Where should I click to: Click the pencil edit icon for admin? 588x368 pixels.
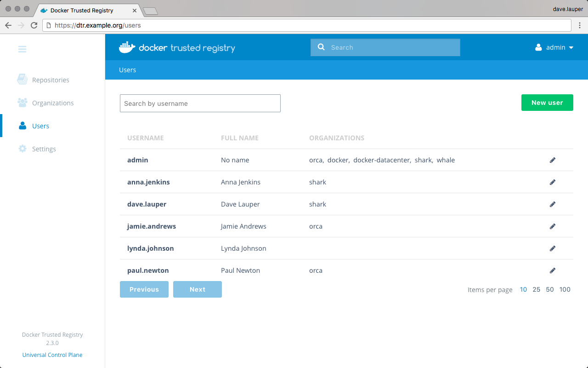pos(552,160)
